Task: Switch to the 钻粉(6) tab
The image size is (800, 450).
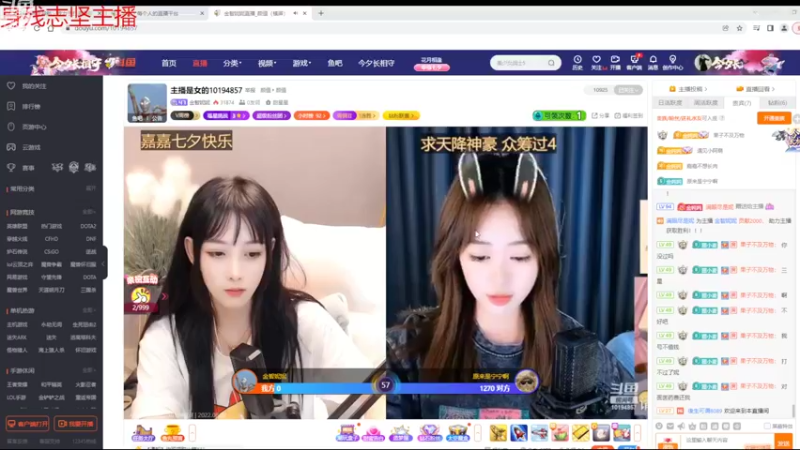Action: [x=777, y=103]
